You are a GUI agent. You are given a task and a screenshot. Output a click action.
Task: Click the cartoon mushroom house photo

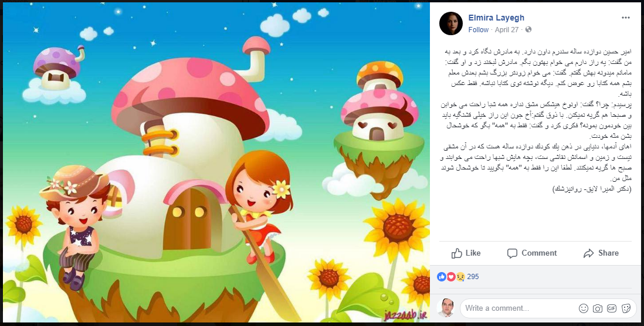coord(216,162)
